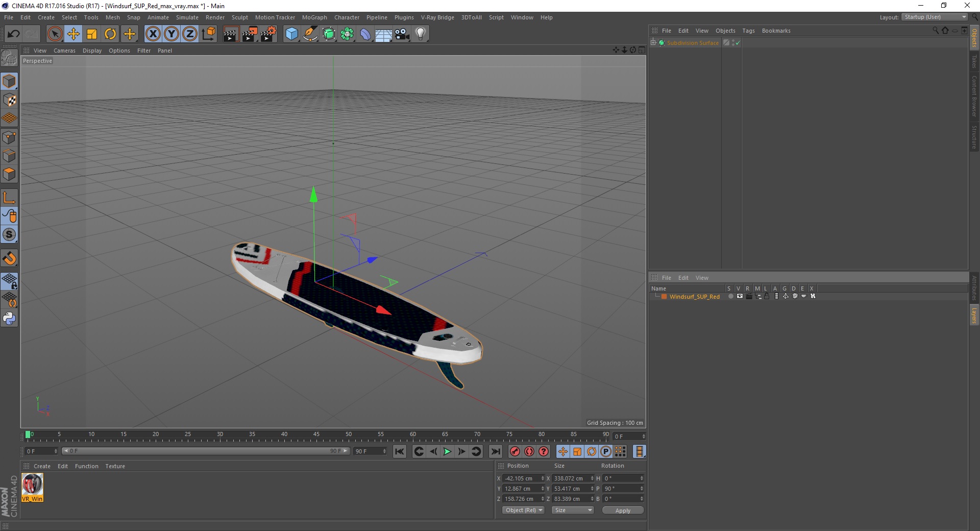The image size is (980, 531).
Task: Open the deformer objects icon
Action: coord(365,34)
